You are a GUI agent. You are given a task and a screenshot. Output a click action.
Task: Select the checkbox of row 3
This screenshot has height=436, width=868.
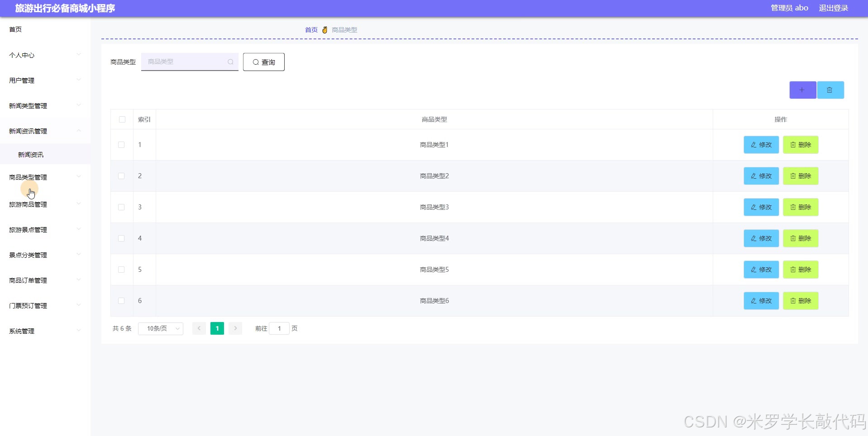121,207
